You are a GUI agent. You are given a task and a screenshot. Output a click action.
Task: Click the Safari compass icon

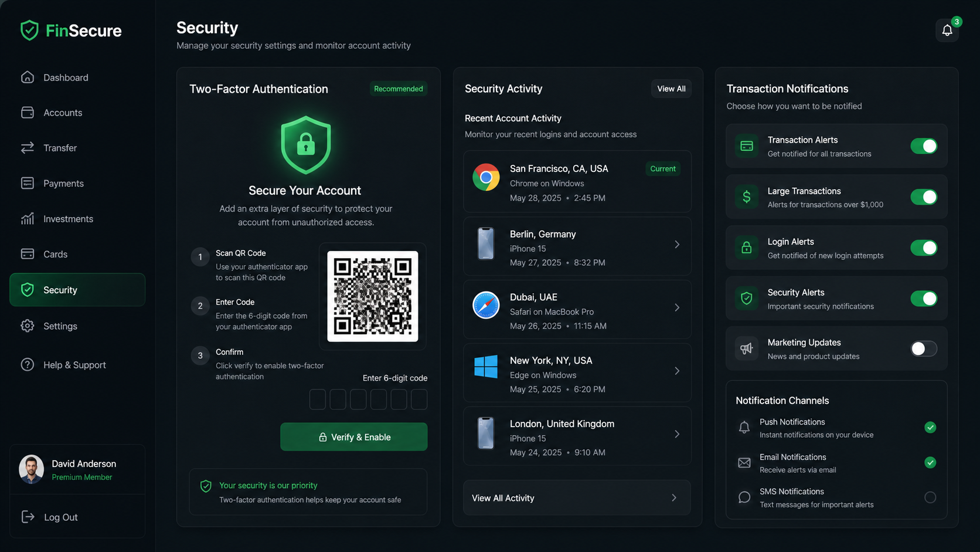[x=486, y=305]
